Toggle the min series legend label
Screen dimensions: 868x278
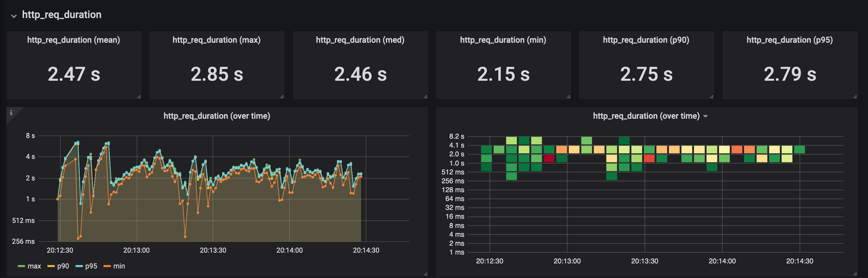[119, 266]
